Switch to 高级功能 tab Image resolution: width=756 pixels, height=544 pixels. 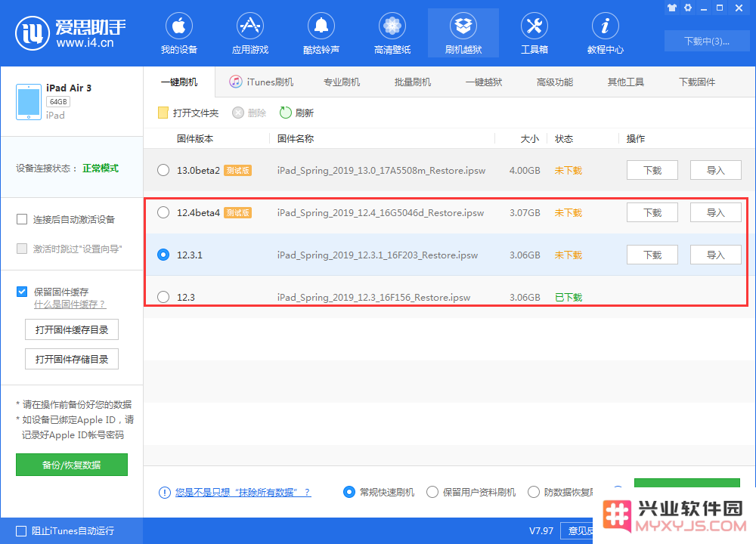tap(554, 82)
